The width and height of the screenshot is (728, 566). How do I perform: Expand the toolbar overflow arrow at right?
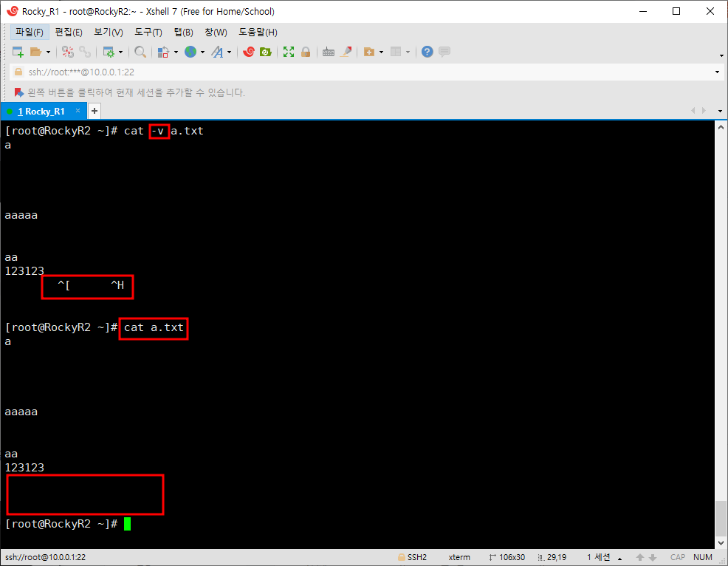tap(721, 55)
